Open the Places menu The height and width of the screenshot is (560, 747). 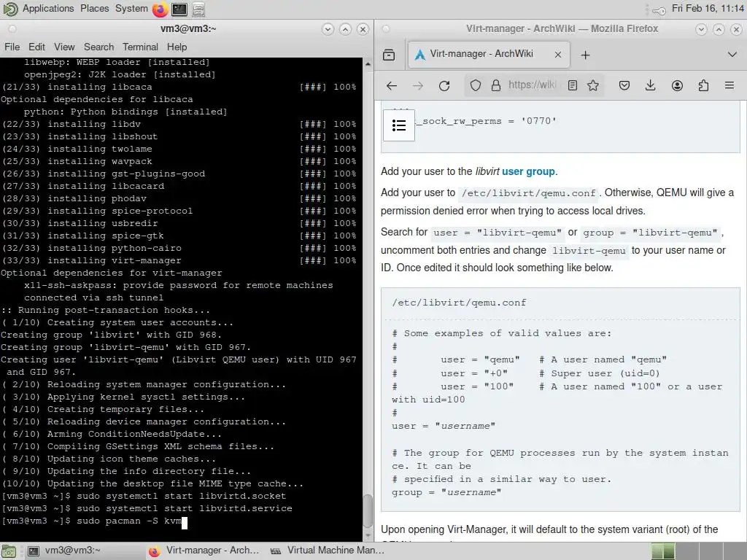pos(94,9)
